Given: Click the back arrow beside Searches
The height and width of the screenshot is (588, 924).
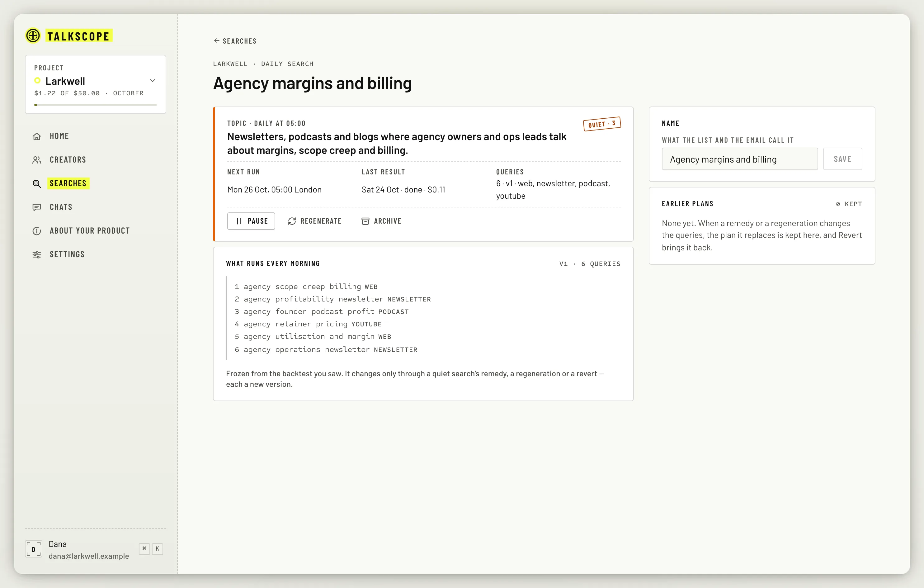Looking at the screenshot, I should pos(216,41).
